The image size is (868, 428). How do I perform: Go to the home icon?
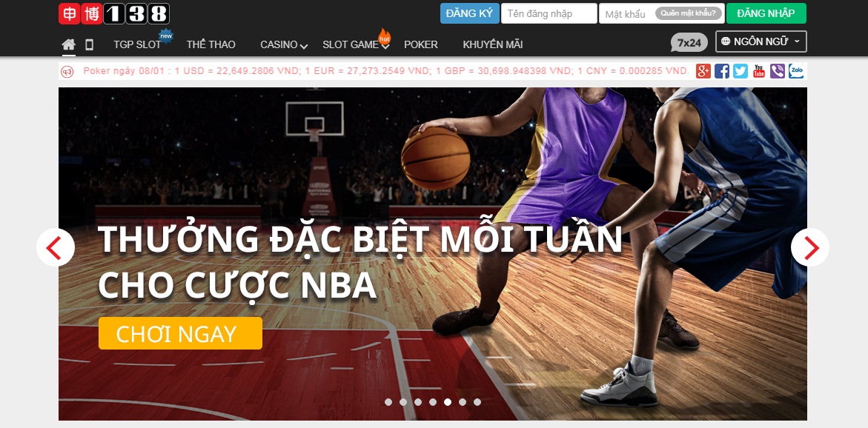click(69, 44)
